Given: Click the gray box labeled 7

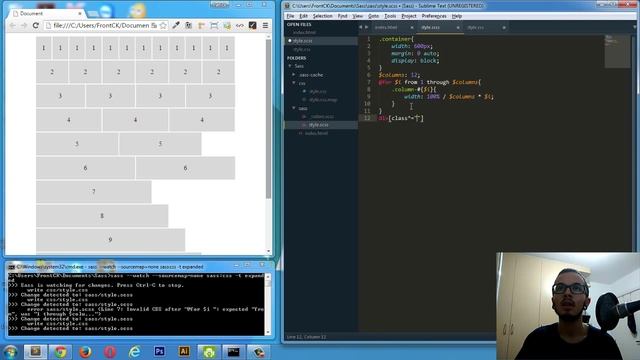Looking at the screenshot, I should (93, 191).
